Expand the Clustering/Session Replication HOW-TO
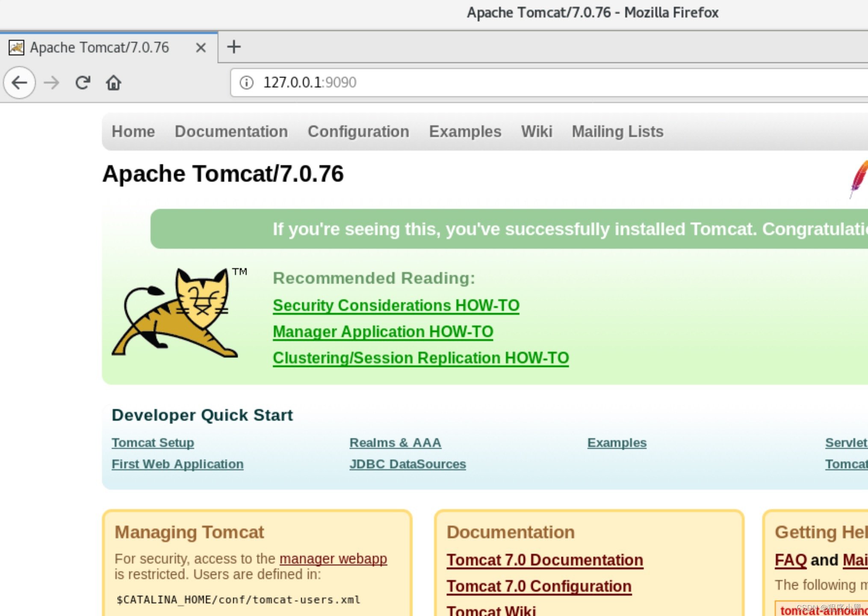The height and width of the screenshot is (616, 868). (x=420, y=357)
